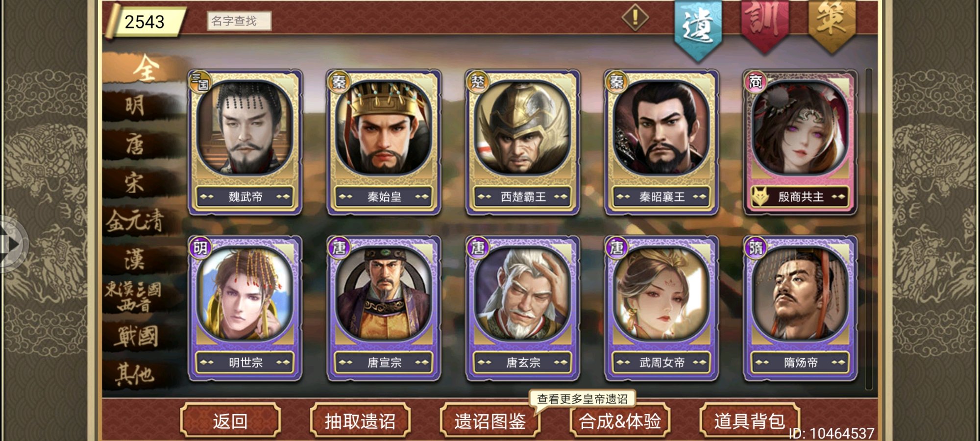Open the blue 遗 banner icon
Image resolution: width=980 pixels, height=441 pixels.
click(x=698, y=29)
